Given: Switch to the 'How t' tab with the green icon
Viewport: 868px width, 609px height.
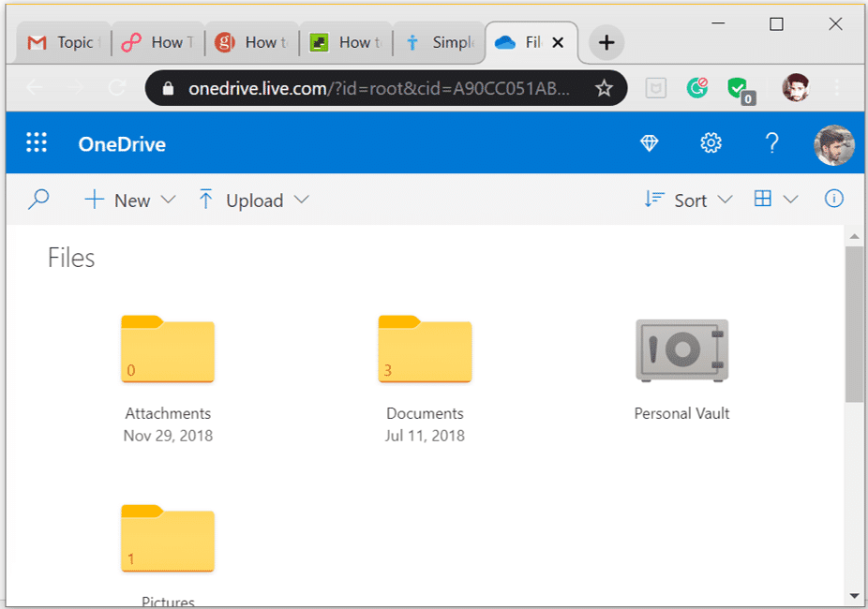Looking at the screenshot, I should pos(346,42).
